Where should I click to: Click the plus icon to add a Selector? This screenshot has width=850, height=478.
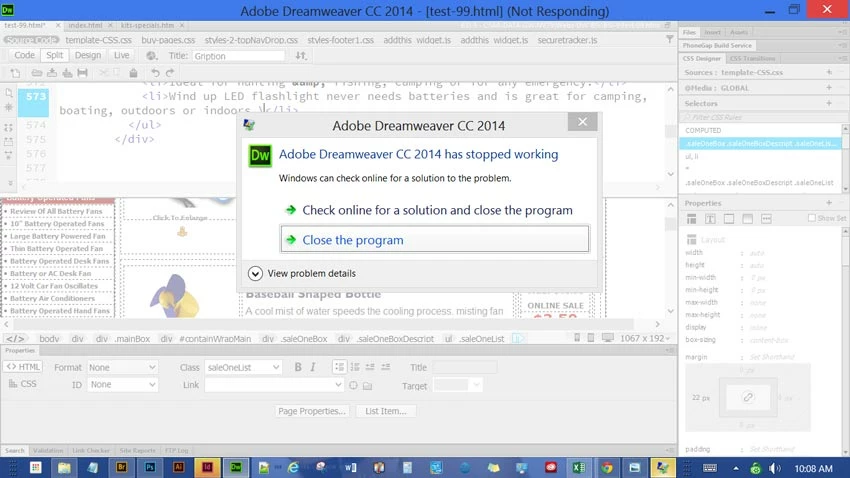829,103
